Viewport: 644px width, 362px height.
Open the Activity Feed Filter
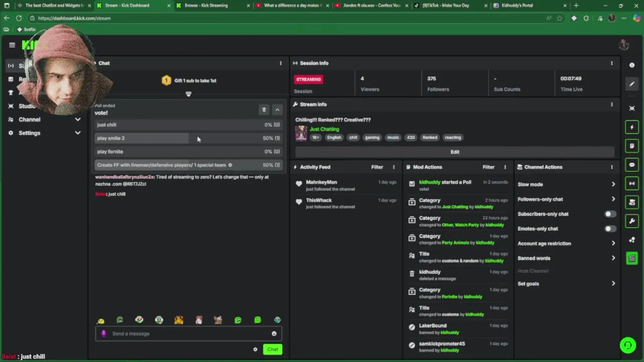pos(377,167)
